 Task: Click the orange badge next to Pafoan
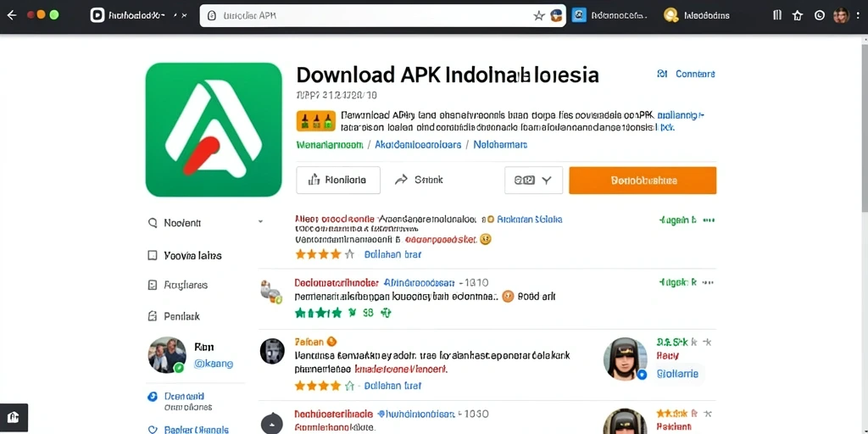(331, 342)
